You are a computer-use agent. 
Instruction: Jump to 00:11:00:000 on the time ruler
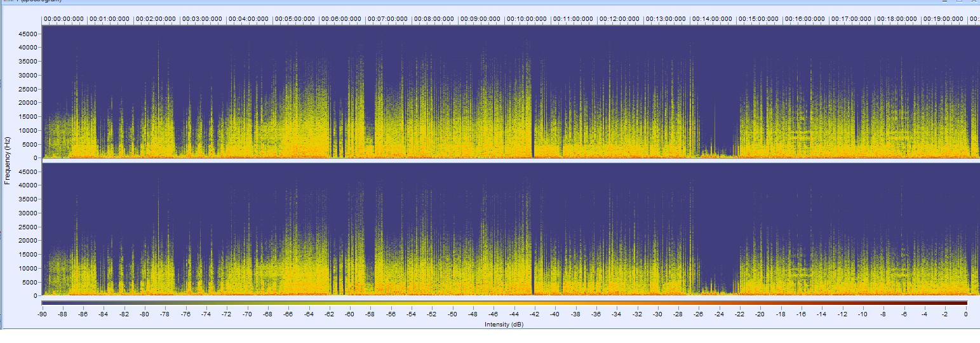(x=574, y=19)
